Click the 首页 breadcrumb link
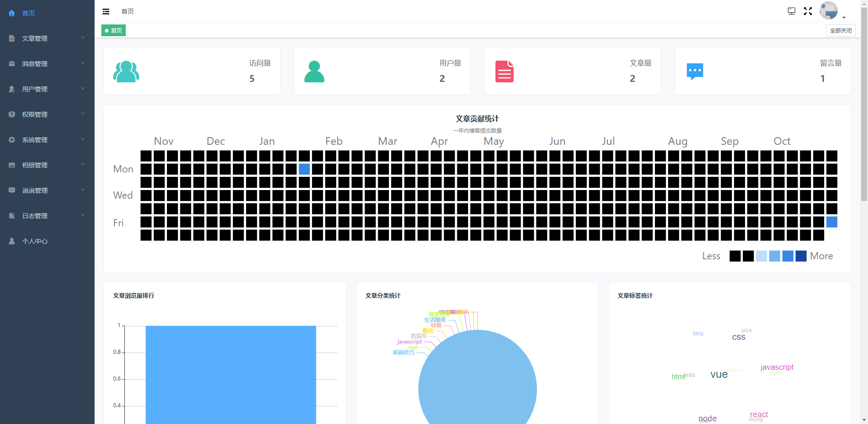 click(x=128, y=11)
